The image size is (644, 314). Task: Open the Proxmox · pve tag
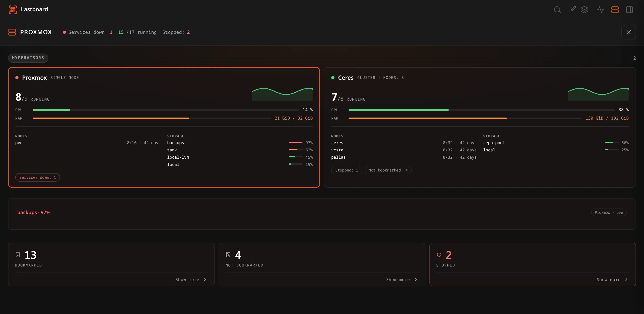click(609, 213)
